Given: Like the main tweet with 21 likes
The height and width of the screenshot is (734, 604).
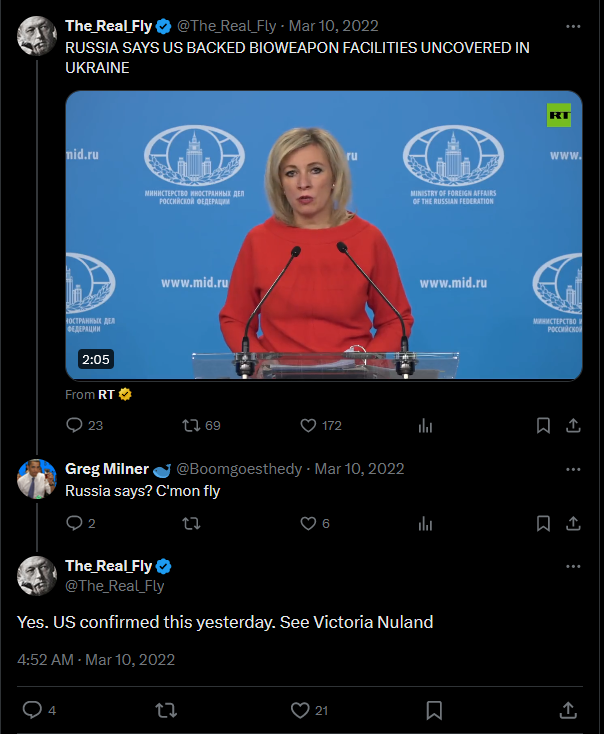Looking at the screenshot, I should pos(300,710).
